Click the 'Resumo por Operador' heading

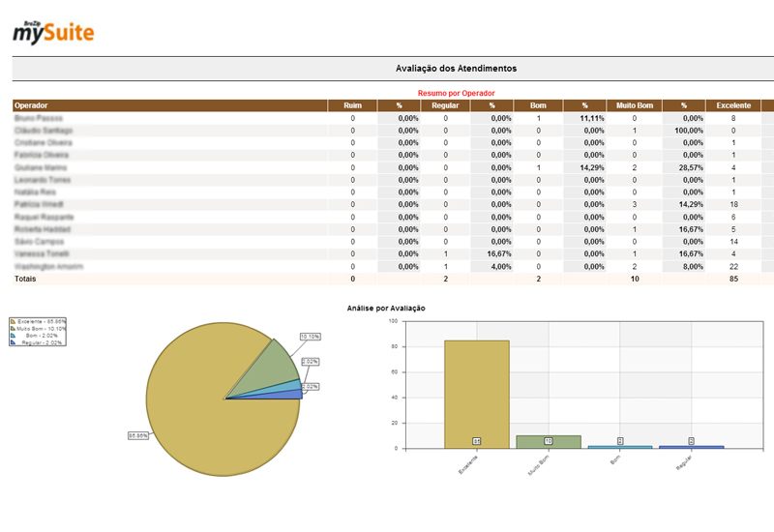tap(456, 93)
